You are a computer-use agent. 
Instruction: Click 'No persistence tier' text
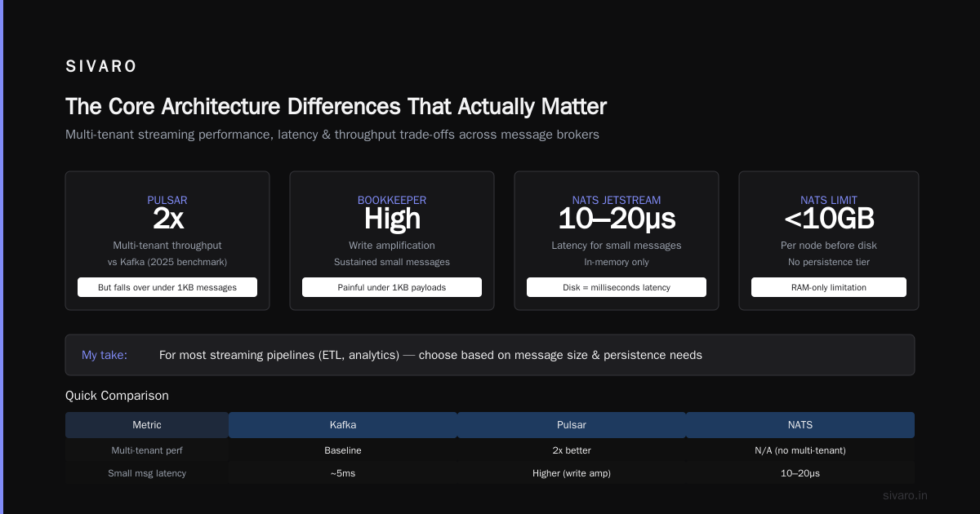click(829, 262)
